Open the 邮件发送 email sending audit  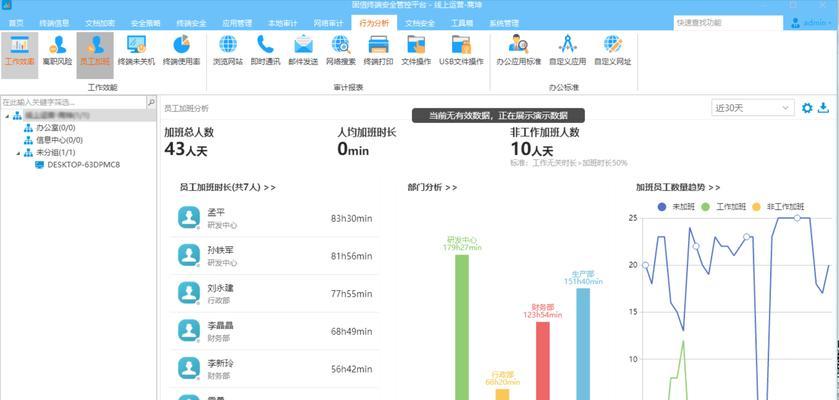pos(303,50)
